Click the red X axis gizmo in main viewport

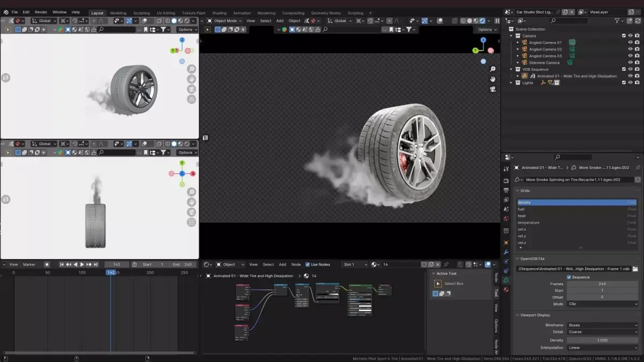[x=491, y=50]
